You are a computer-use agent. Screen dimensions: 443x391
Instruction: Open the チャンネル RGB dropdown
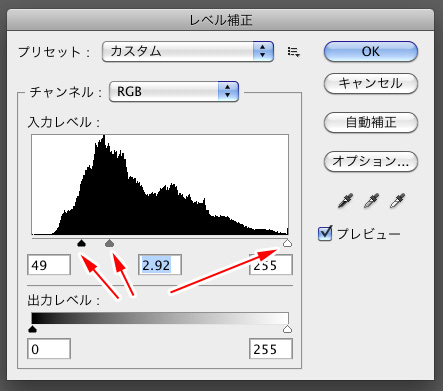click(174, 91)
